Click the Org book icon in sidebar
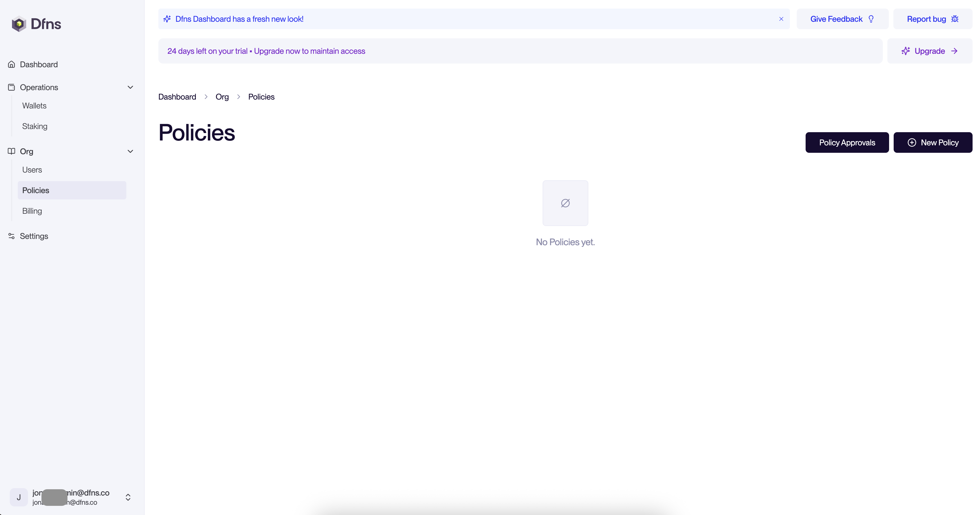The image size is (980, 515). coord(11,151)
